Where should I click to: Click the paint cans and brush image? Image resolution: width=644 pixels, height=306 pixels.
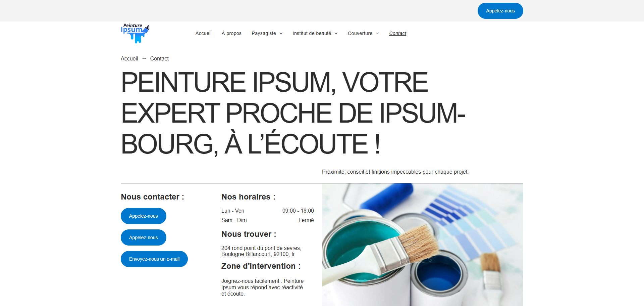click(423, 245)
